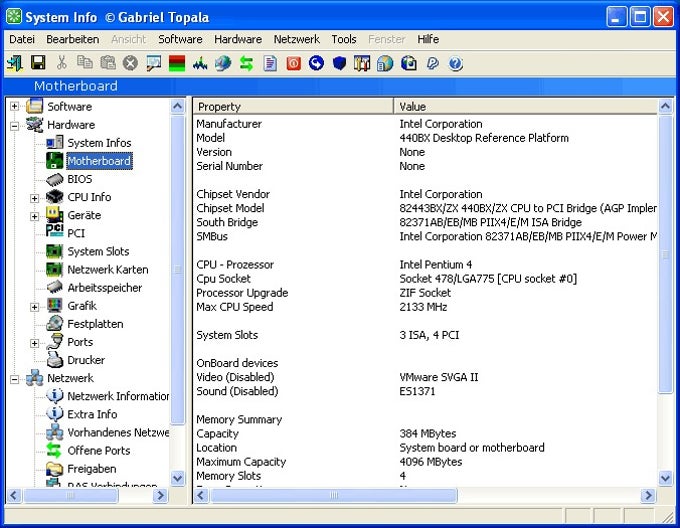Click the tree panel scroll down arrow

(x=177, y=478)
